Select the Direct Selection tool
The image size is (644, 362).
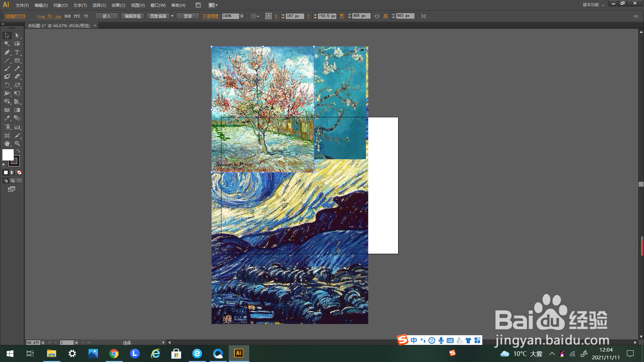coord(17,36)
